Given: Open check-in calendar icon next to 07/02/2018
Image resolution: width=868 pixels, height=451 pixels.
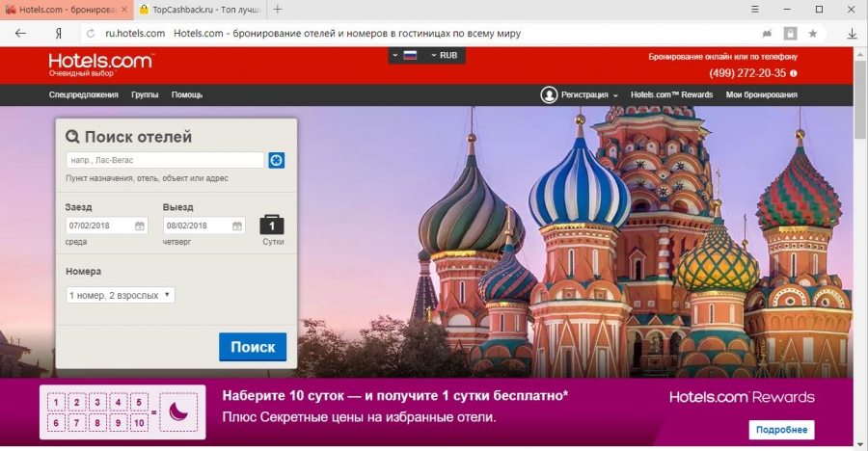Looking at the screenshot, I should (140, 225).
